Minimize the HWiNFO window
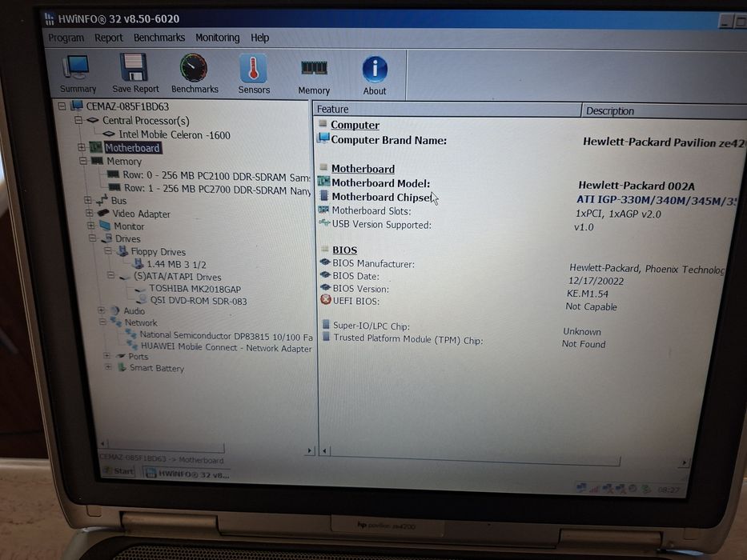This screenshot has height=560, width=747. coord(725,21)
